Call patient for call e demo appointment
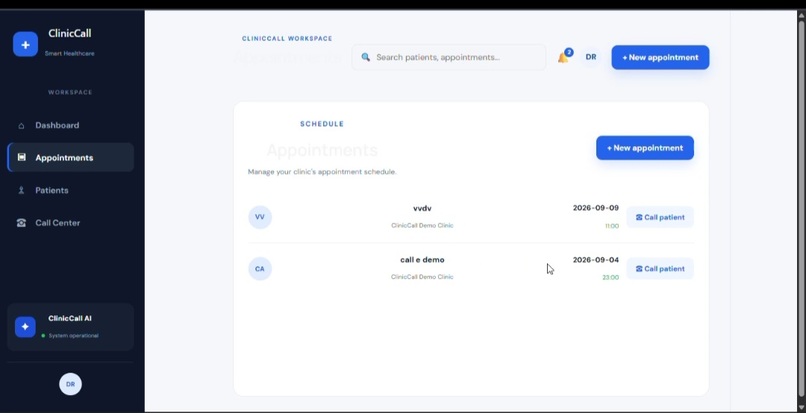The width and height of the screenshot is (806, 413). (660, 268)
